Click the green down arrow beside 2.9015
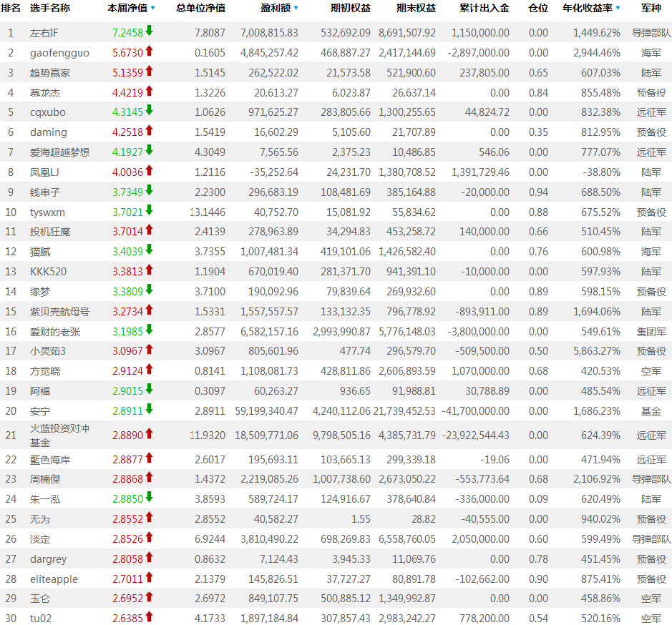The image size is (672, 625). click(x=149, y=389)
